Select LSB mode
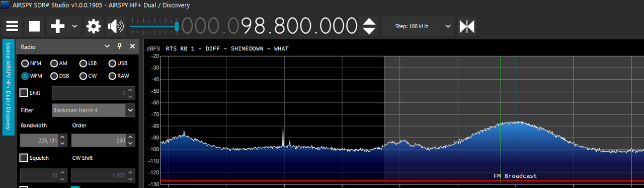644x188 pixels. 88,64
